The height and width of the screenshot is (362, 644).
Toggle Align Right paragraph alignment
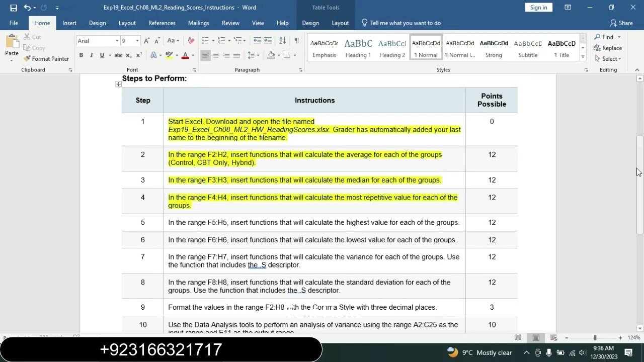226,55
